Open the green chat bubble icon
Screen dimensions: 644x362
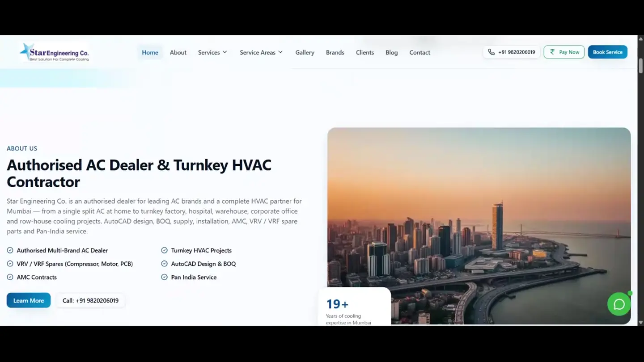(x=619, y=304)
